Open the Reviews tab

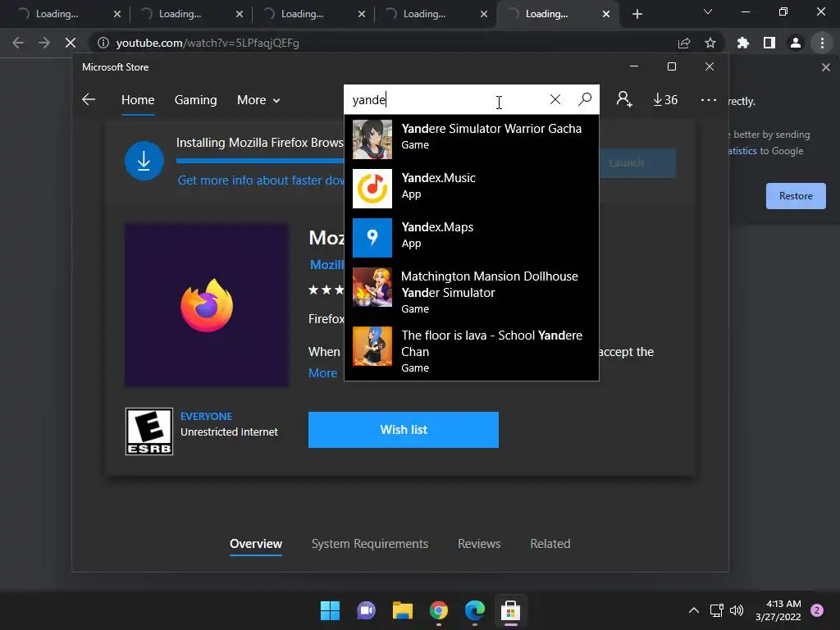click(x=479, y=544)
